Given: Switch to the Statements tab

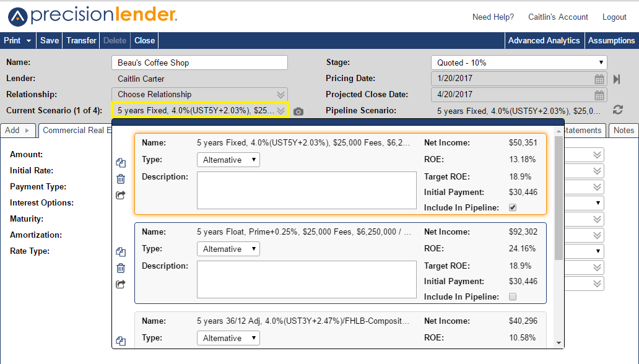Looking at the screenshot, I should (583, 131).
